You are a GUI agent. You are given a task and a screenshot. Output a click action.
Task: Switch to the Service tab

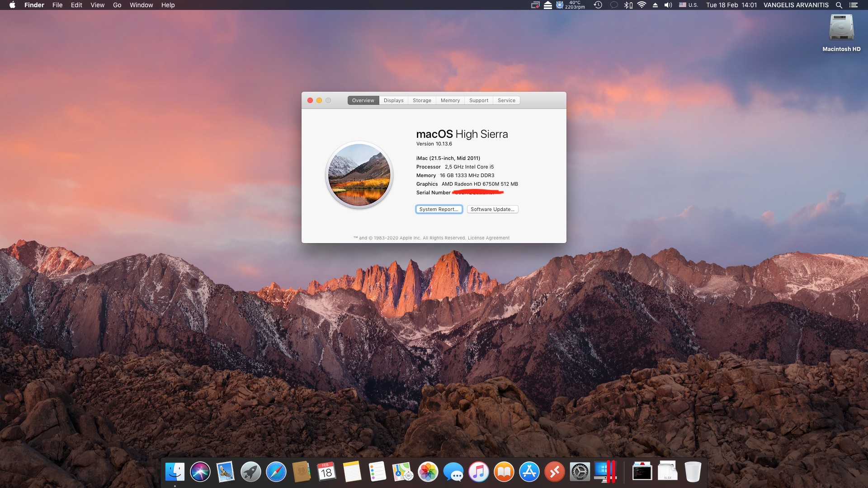point(506,100)
